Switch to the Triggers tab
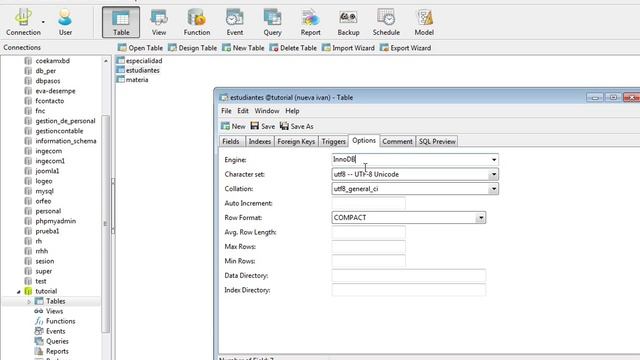The width and height of the screenshot is (640, 360). [333, 141]
